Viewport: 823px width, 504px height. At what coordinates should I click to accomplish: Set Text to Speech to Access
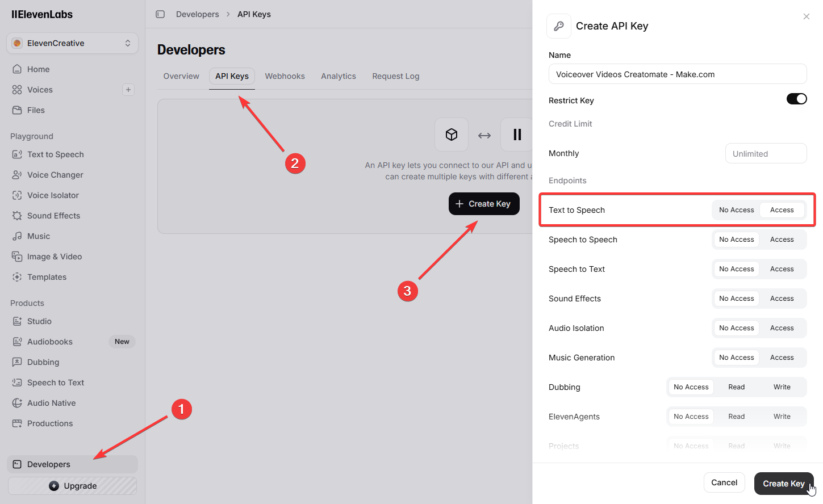pos(782,210)
